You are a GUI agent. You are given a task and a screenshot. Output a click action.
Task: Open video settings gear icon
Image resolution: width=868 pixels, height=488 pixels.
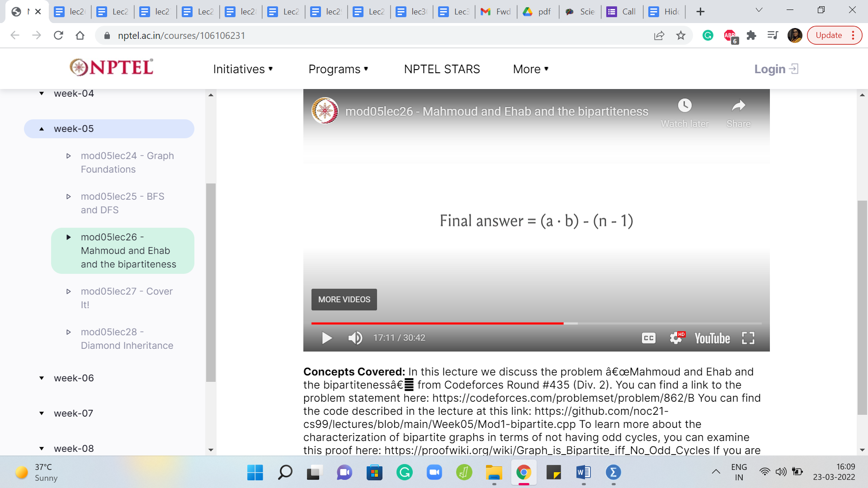[676, 338]
